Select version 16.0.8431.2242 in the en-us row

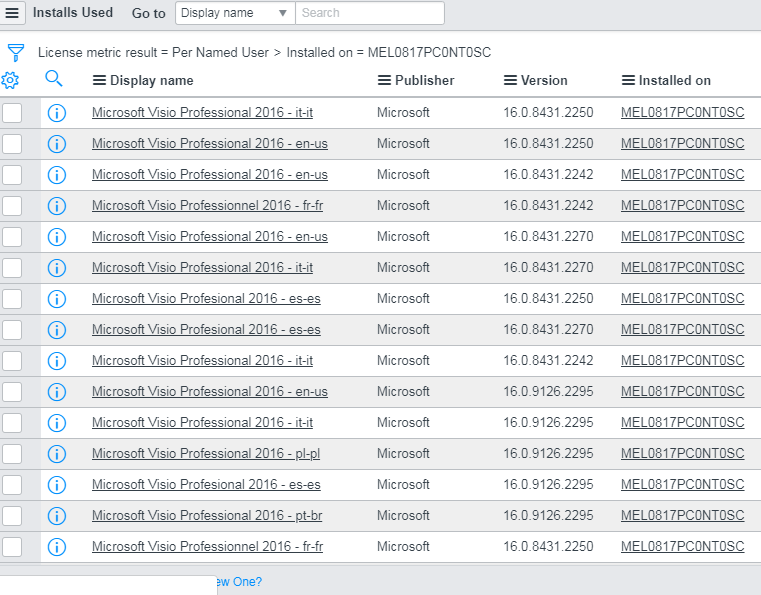pyautogui.click(x=548, y=175)
